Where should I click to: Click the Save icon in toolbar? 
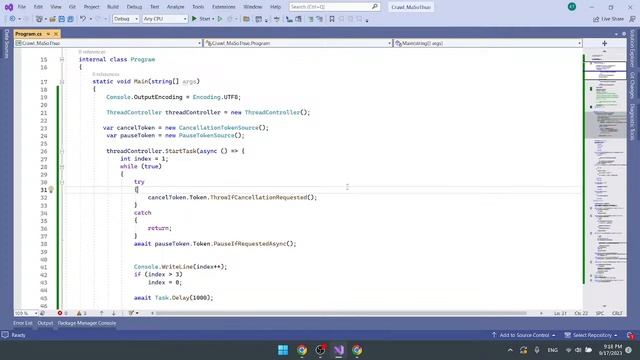[62, 19]
